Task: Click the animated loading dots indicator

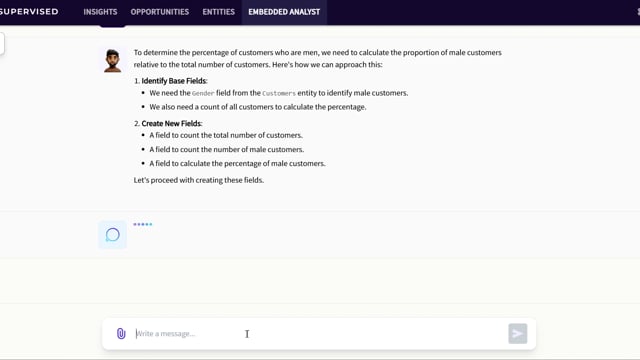Action: click(x=142, y=224)
